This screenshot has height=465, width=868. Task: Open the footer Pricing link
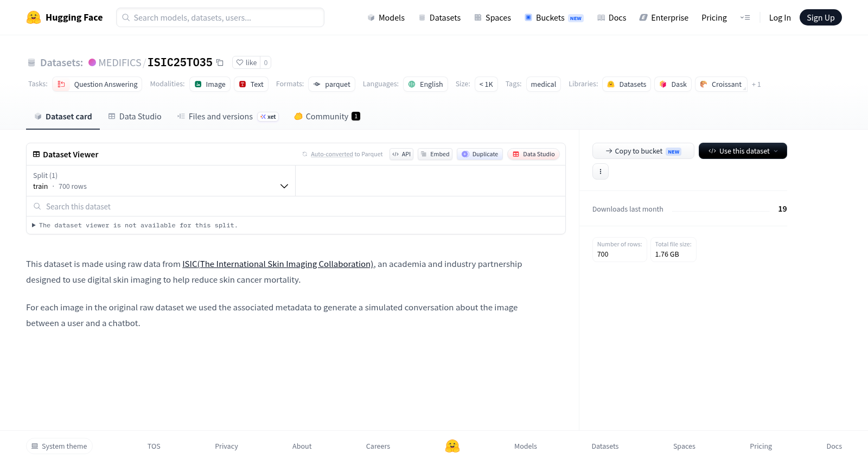coord(761,446)
